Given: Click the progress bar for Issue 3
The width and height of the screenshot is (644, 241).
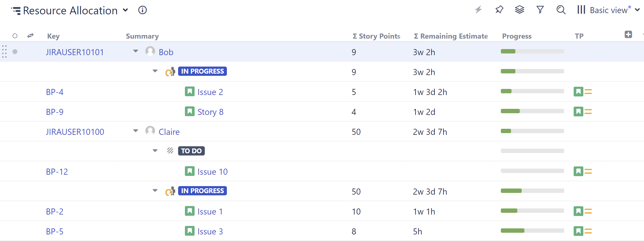Looking at the screenshot, I should click(532, 231).
